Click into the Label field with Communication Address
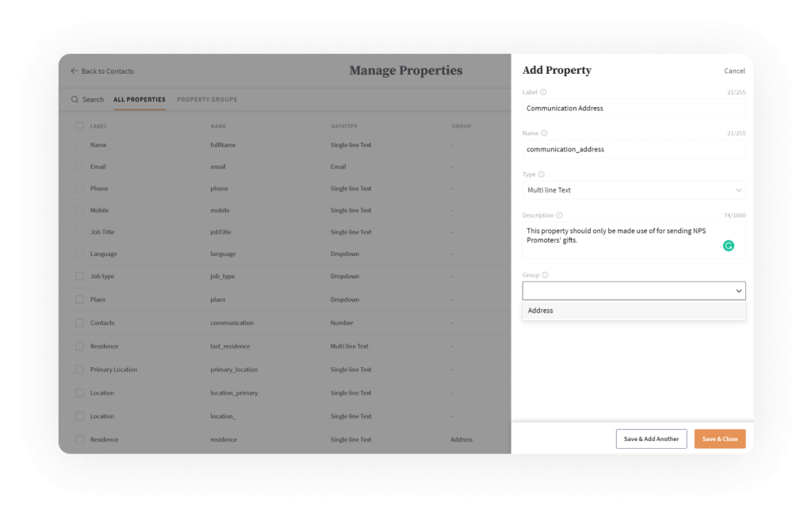Viewport: 812px width, 517px height. [633, 108]
